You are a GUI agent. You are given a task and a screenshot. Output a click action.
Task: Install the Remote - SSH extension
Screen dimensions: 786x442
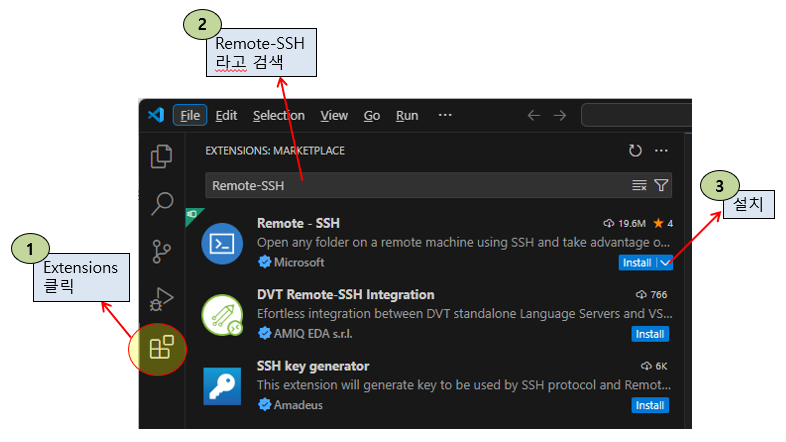click(637, 263)
